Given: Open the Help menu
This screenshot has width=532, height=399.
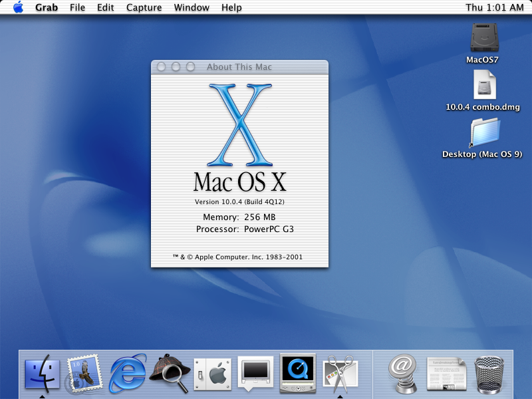Looking at the screenshot, I should (x=231, y=7).
